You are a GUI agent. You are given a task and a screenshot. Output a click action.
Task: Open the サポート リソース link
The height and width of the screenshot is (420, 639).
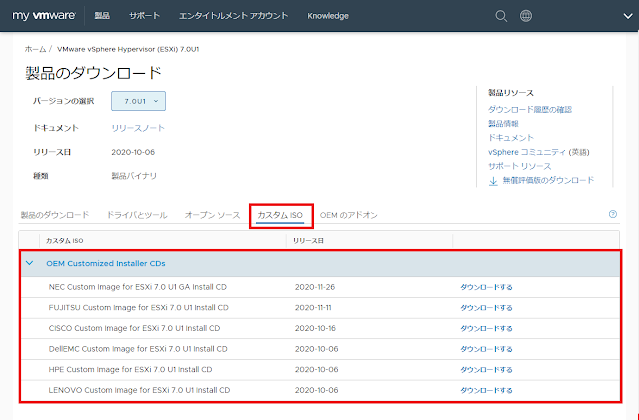tap(520, 166)
